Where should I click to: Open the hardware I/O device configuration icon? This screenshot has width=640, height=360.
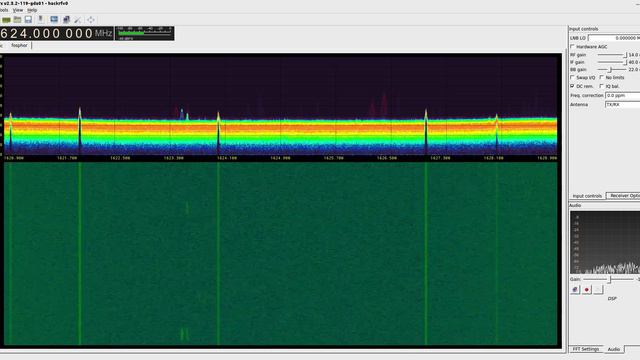[x=6, y=20]
